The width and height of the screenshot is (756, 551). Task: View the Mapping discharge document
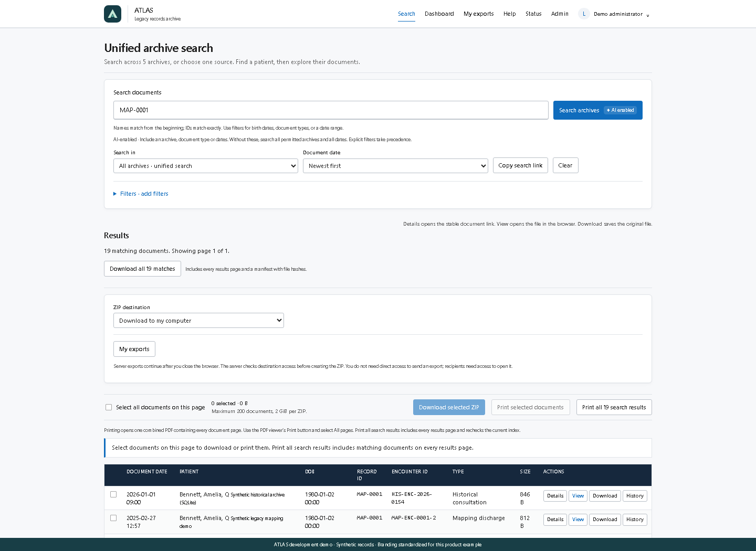[x=578, y=520]
